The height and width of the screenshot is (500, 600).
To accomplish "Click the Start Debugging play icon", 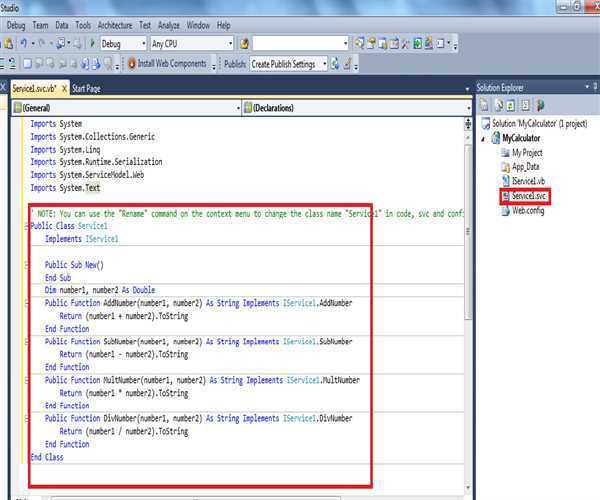I will (x=93, y=44).
